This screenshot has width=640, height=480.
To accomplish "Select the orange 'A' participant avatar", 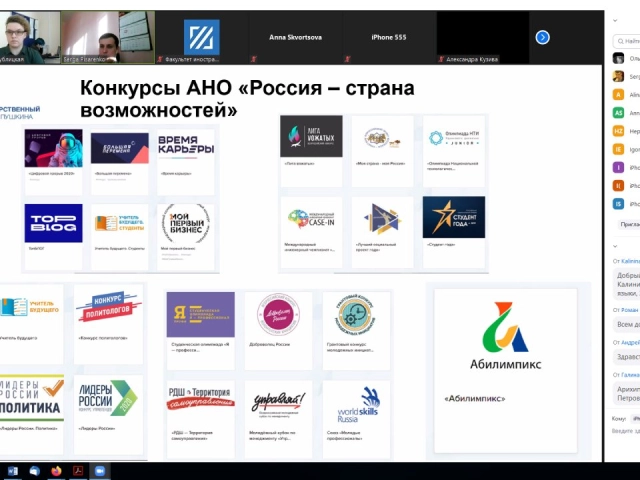I will pos(618,95).
